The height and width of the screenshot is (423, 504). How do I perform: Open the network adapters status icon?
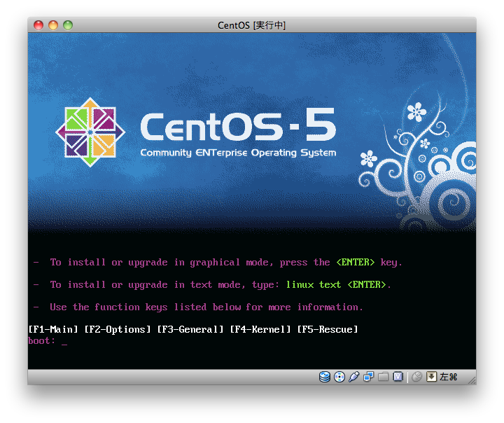pyautogui.click(x=369, y=377)
